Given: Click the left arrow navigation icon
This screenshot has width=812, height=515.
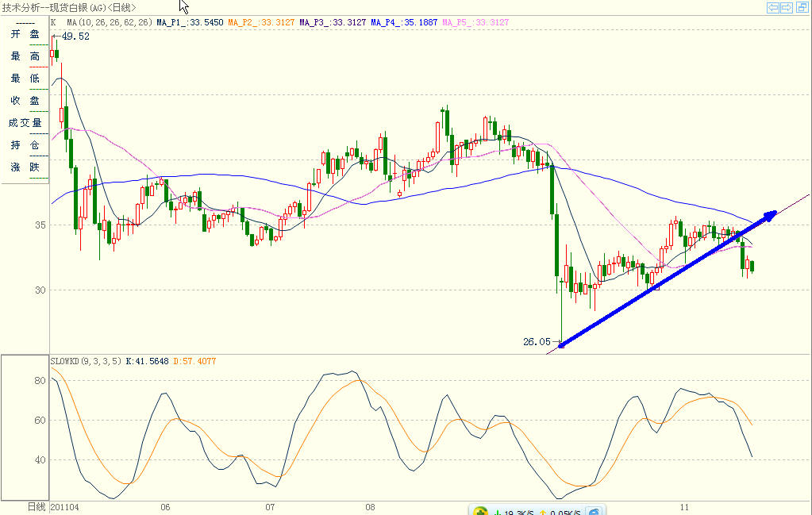Looking at the screenshot, I should (772, 7).
